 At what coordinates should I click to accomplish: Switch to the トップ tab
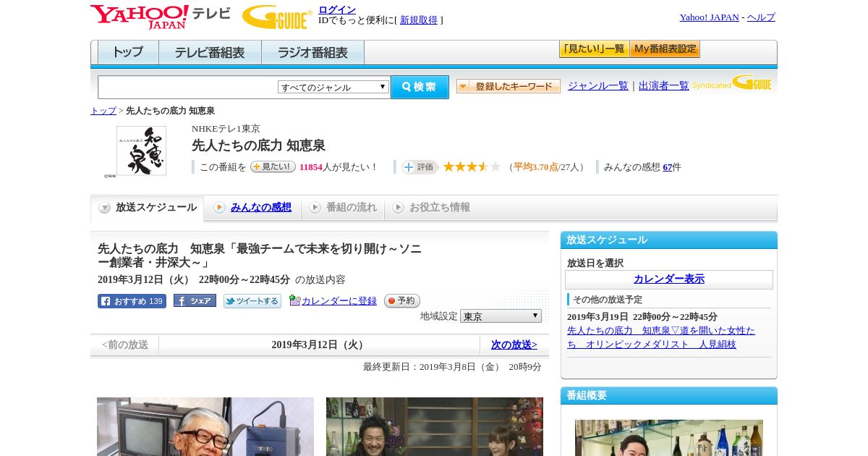click(128, 53)
